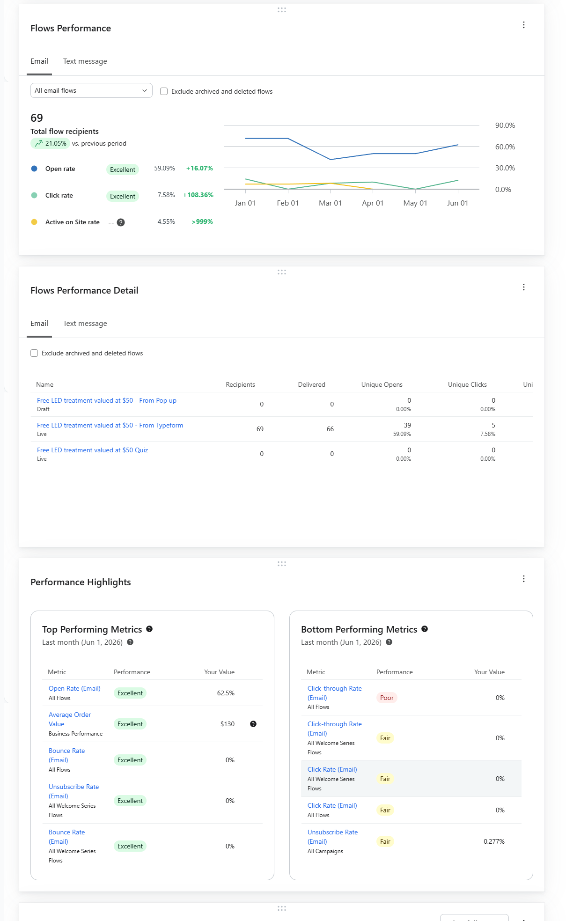Click the help icon next to $130 value
The width and height of the screenshot is (588, 921).
(x=253, y=724)
